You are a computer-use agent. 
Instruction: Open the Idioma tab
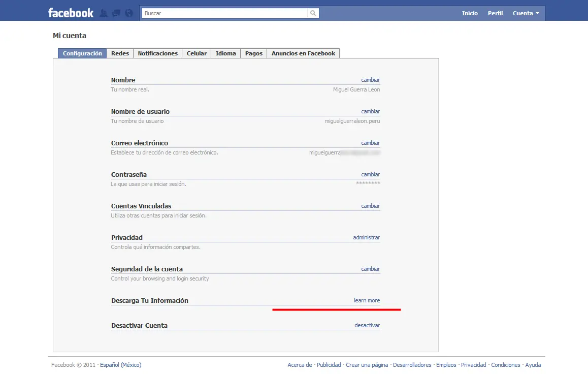(226, 53)
